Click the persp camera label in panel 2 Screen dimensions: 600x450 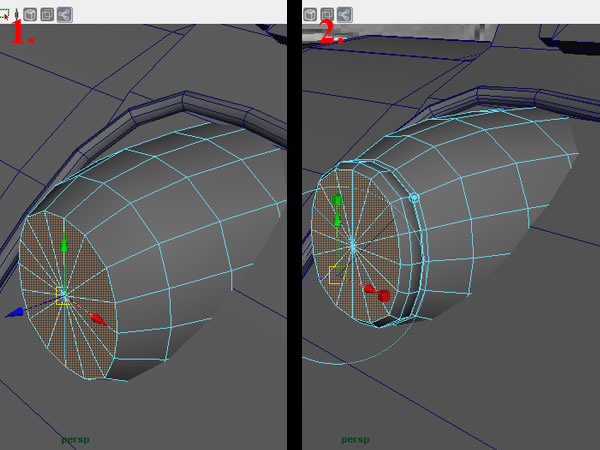(x=355, y=440)
